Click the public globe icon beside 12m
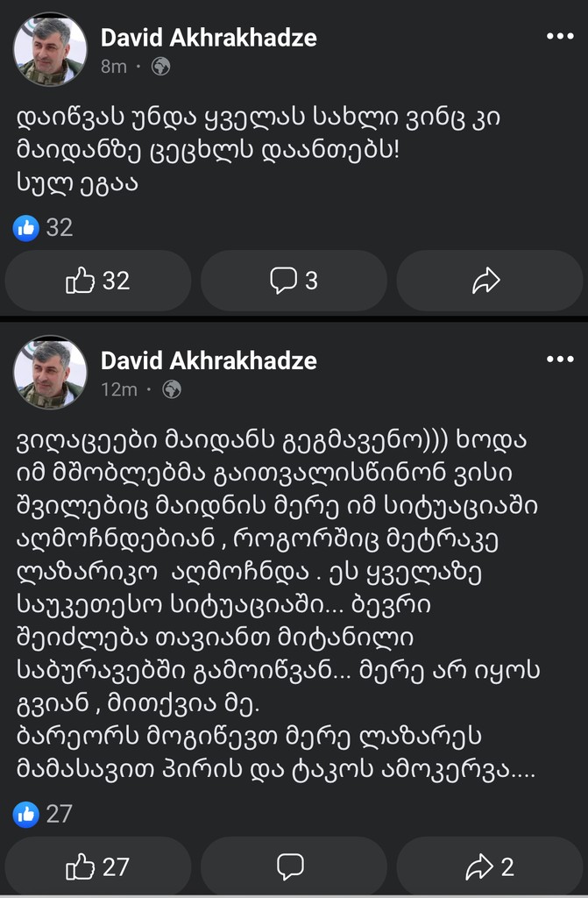Viewport: 588px width, 898px height. (x=172, y=389)
